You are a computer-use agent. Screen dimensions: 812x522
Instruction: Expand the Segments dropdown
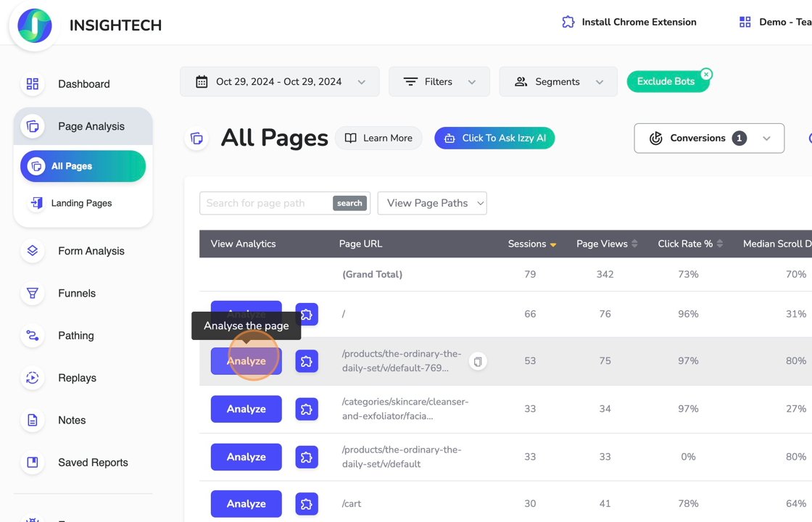(x=558, y=82)
